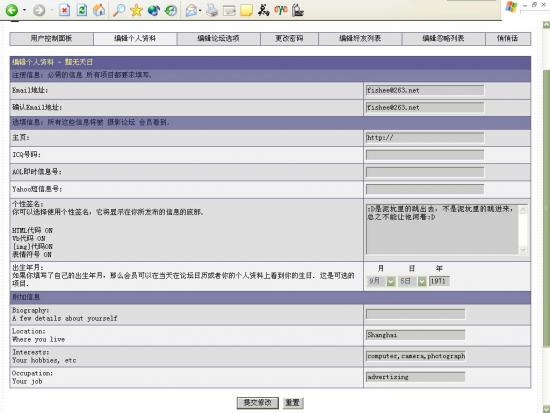Open the 更改密码 tab
The height and width of the screenshot is (413, 550).
pos(289,39)
